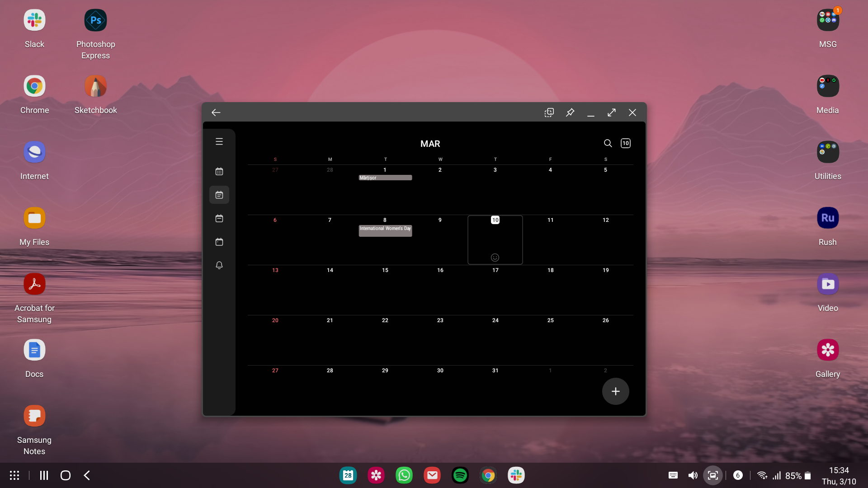Viewport: 868px width, 488px height.
Task: Select month view icon in sidebar
Action: [x=219, y=195]
